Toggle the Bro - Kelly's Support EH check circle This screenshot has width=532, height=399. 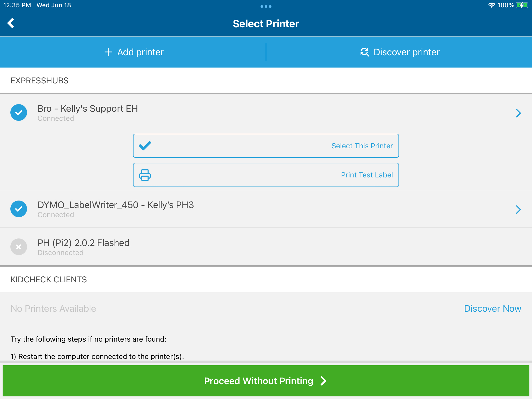point(19,112)
